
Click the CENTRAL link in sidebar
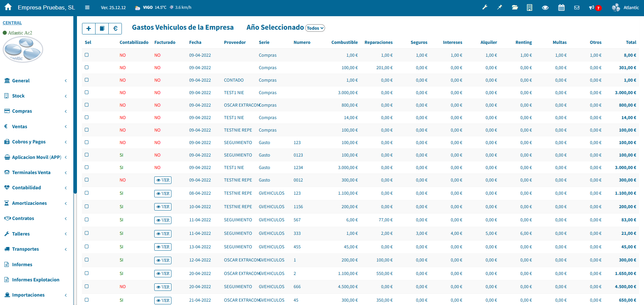[12, 23]
